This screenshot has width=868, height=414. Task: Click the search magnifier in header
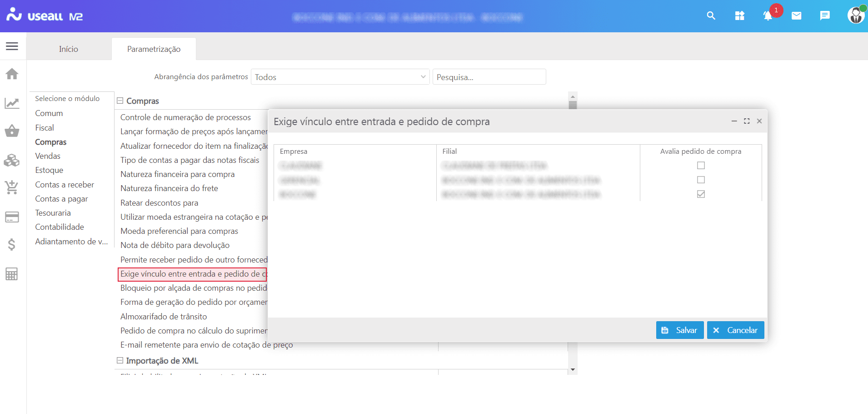point(711,16)
